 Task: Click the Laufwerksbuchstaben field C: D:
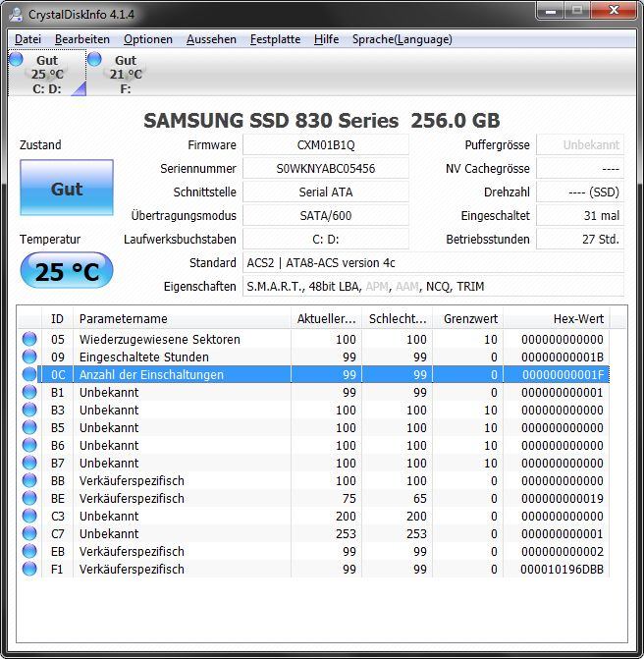click(326, 239)
